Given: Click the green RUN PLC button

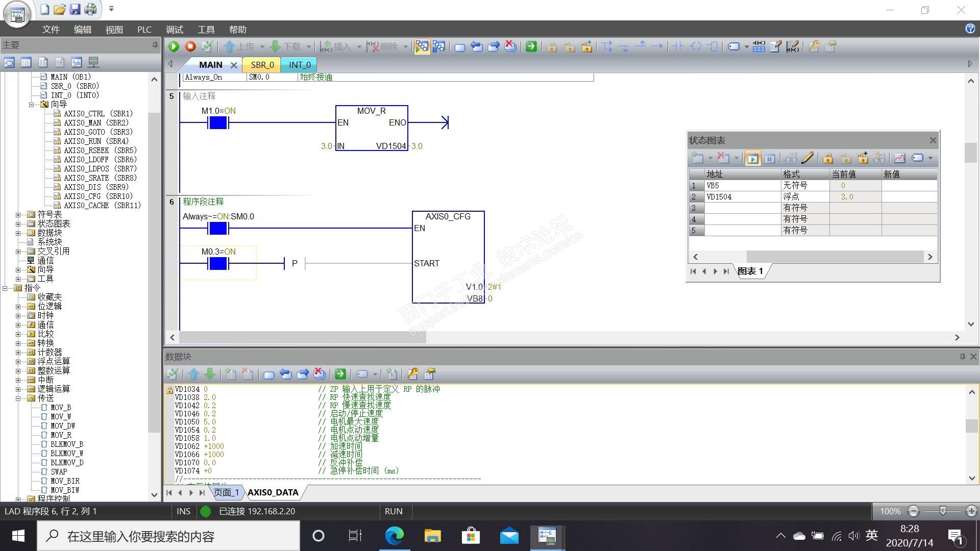Looking at the screenshot, I should [174, 46].
